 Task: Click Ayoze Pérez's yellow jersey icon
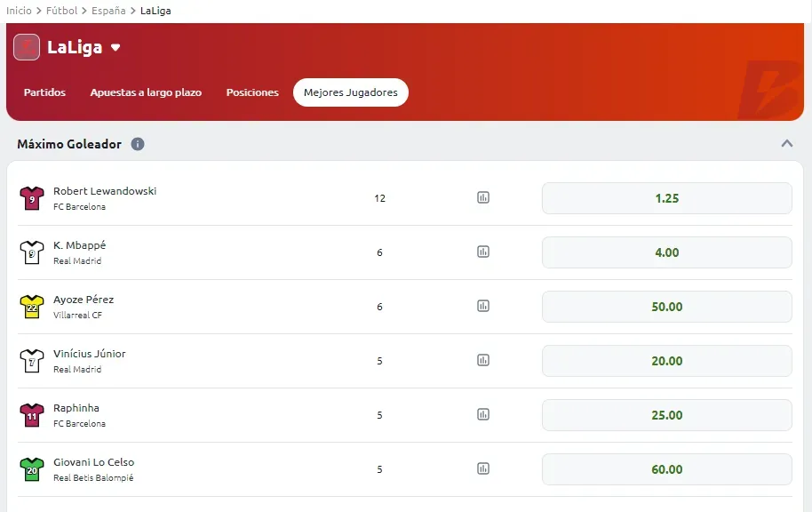click(32, 307)
